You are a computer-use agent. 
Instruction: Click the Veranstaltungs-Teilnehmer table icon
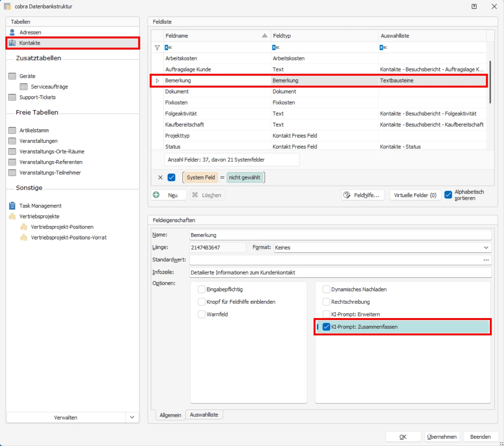pyautogui.click(x=12, y=172)
